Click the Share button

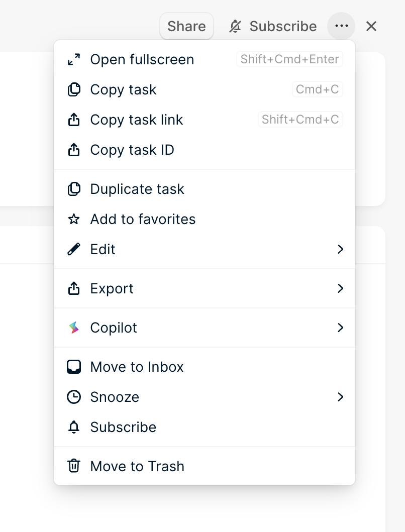click(186, 26)
